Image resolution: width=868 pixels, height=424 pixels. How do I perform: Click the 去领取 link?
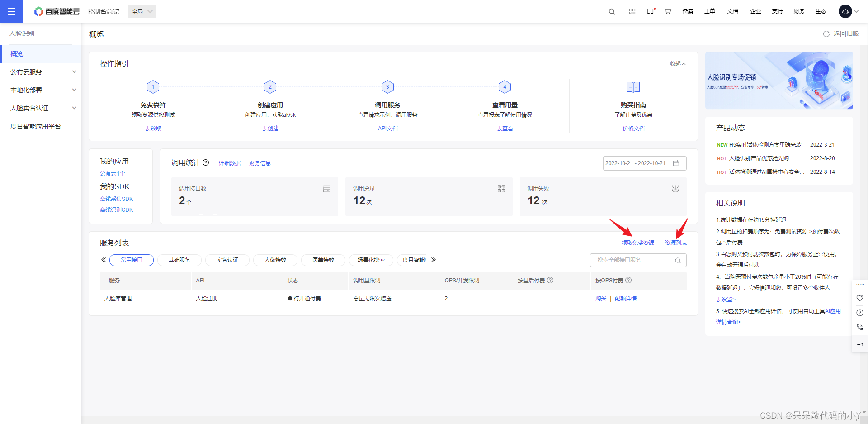[x=153, y=129]
